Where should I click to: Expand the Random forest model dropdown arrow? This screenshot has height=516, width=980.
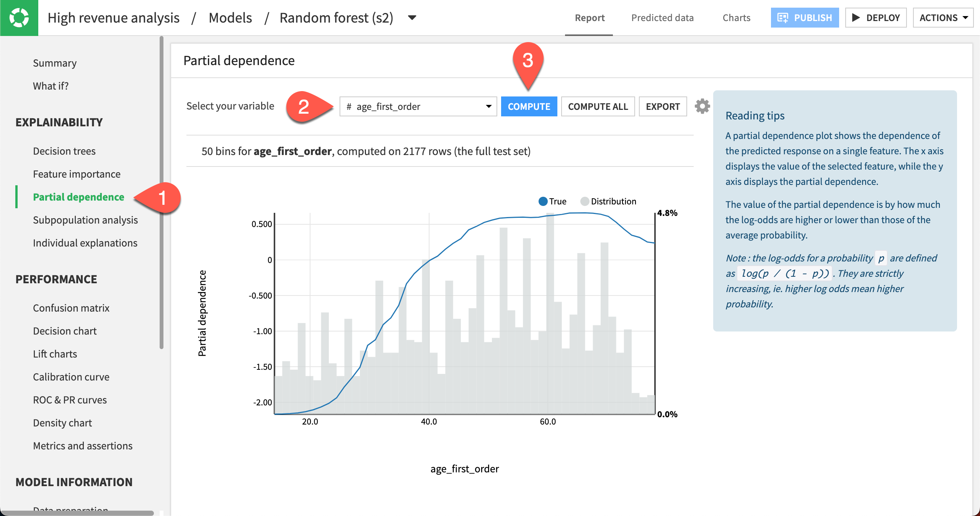point(412,18)
